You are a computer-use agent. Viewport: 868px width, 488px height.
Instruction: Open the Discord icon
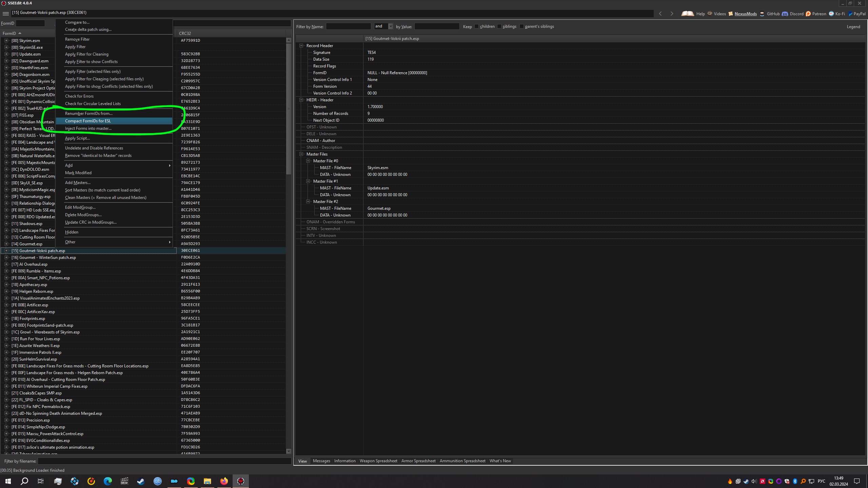pos(785,14)
